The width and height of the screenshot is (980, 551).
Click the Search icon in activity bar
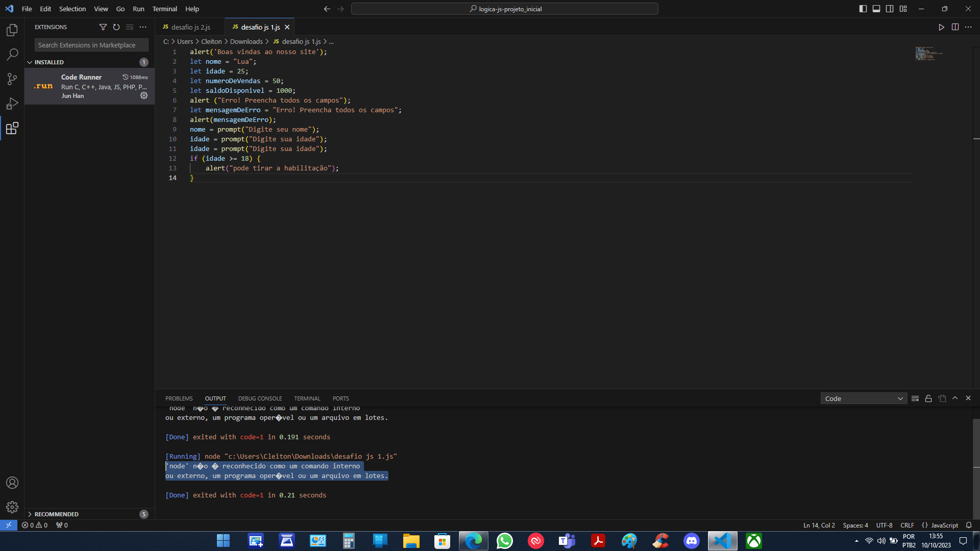[x=12, y=55]
